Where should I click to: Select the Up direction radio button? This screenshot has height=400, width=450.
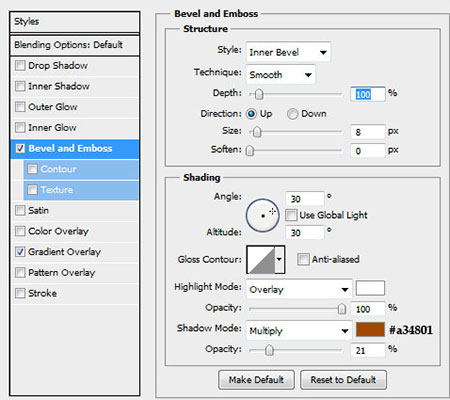click(251, 114)
